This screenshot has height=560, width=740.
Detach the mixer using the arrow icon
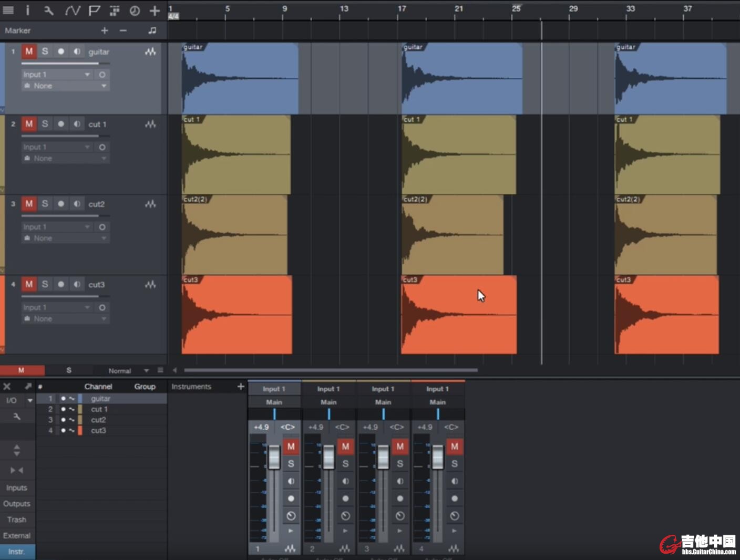point(28,387)
